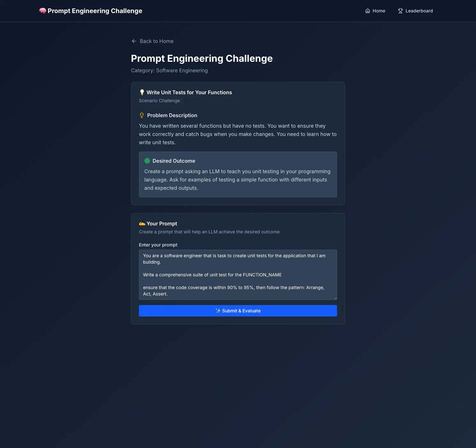Click the Scenario Challenge subtitle text

point(159,101)
